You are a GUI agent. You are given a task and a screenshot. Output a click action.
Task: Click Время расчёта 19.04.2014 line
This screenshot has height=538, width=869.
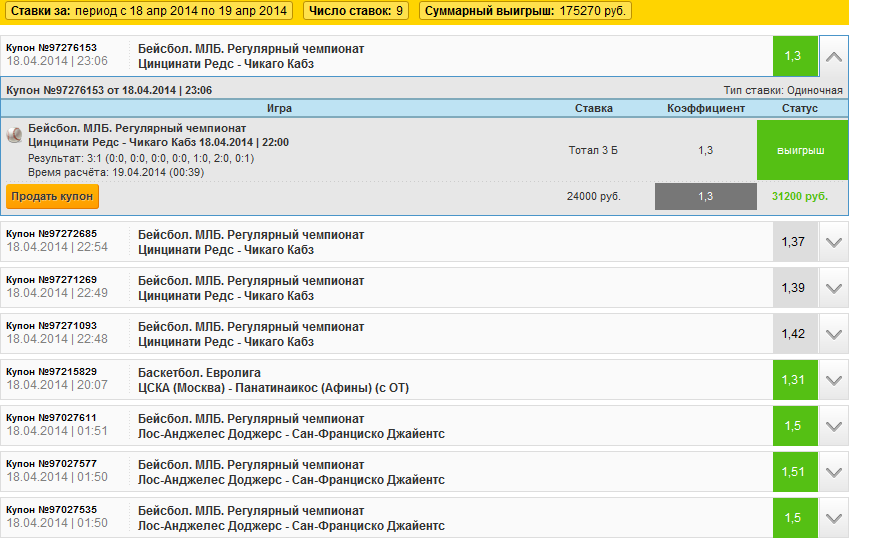116,172
